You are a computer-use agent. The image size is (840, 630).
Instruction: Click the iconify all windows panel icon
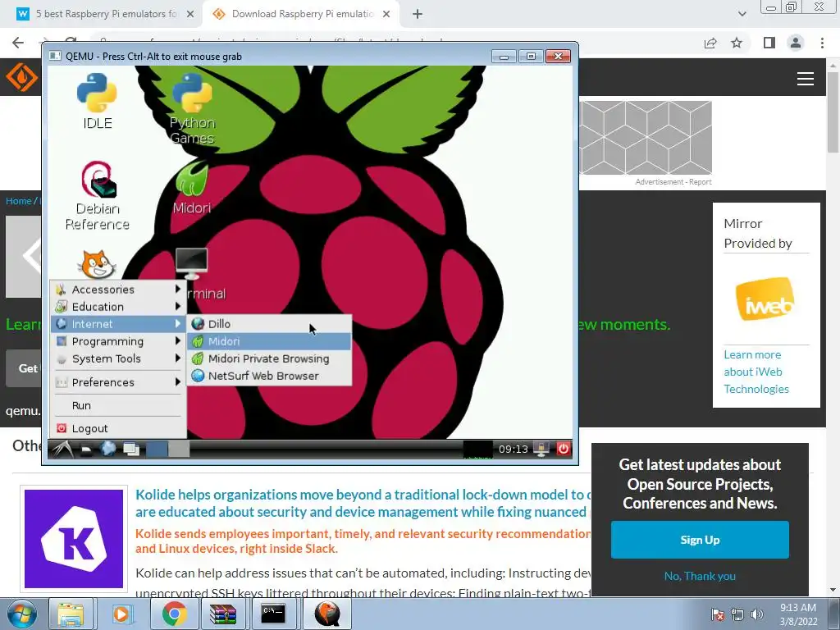pos(131,449)
